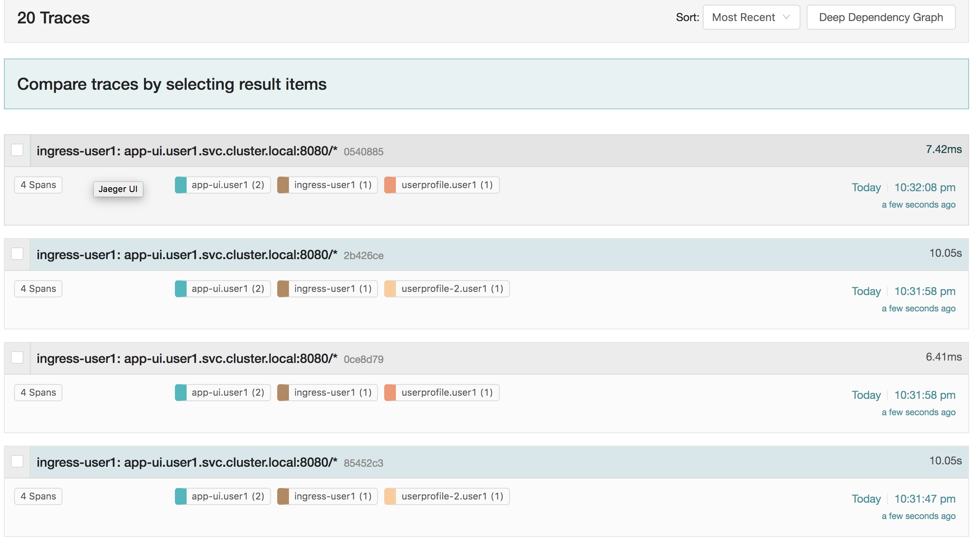The image size is (980, 544).
Task: Click teal app-ui.user1 swatch in first trace
Action: [x=181, y=185]
